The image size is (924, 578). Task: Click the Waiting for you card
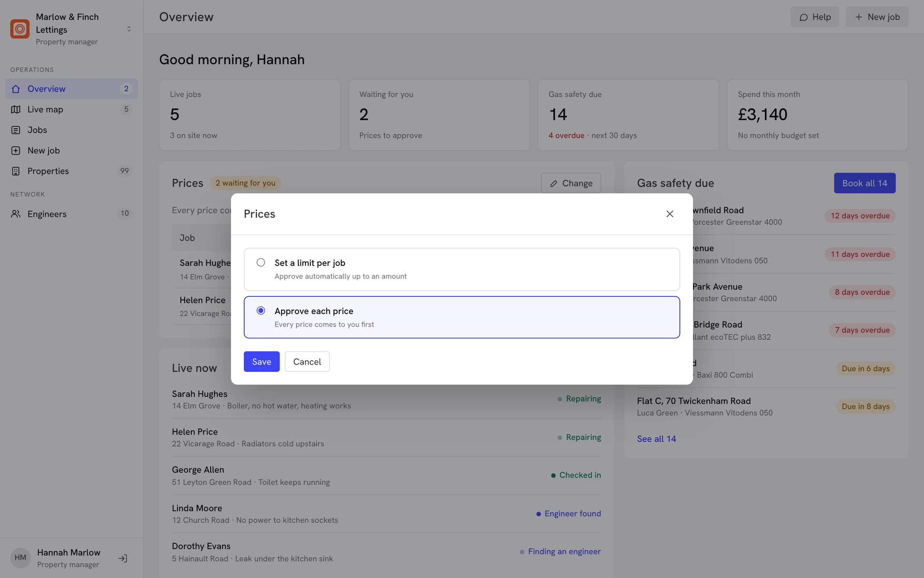point(439,115)
